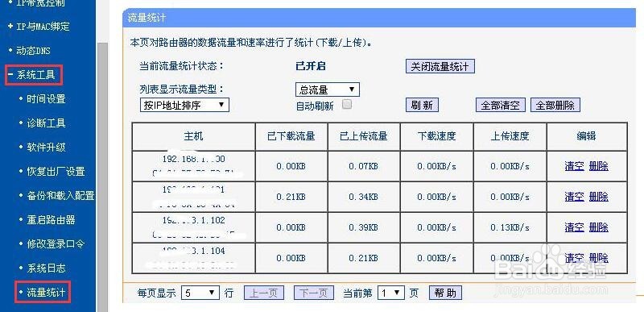Click the sidebar vertical scrollbar
Screen dimensions: 644x312
pyautogui.click(x=102, y=177)
